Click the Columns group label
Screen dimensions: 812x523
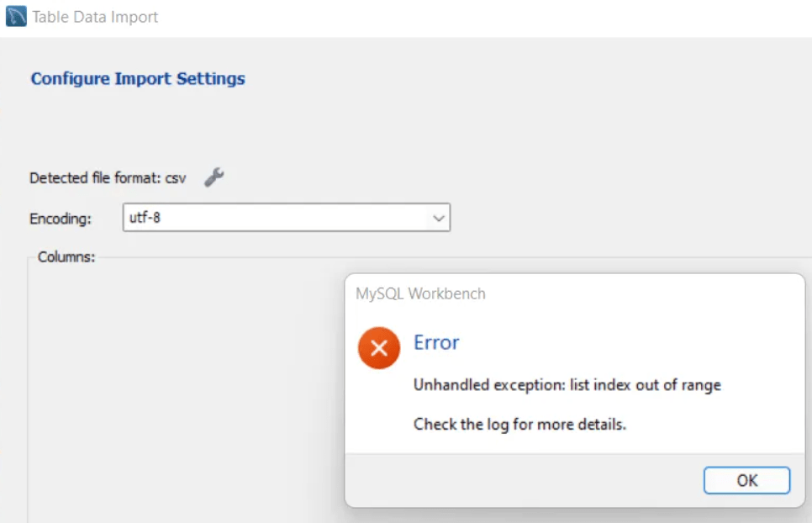point(66,257)
